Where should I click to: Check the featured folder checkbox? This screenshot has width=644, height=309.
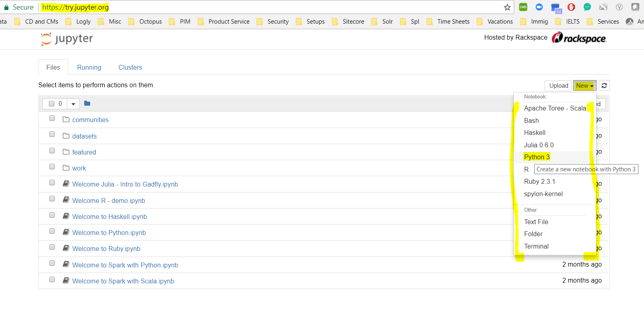coord(52,150)
